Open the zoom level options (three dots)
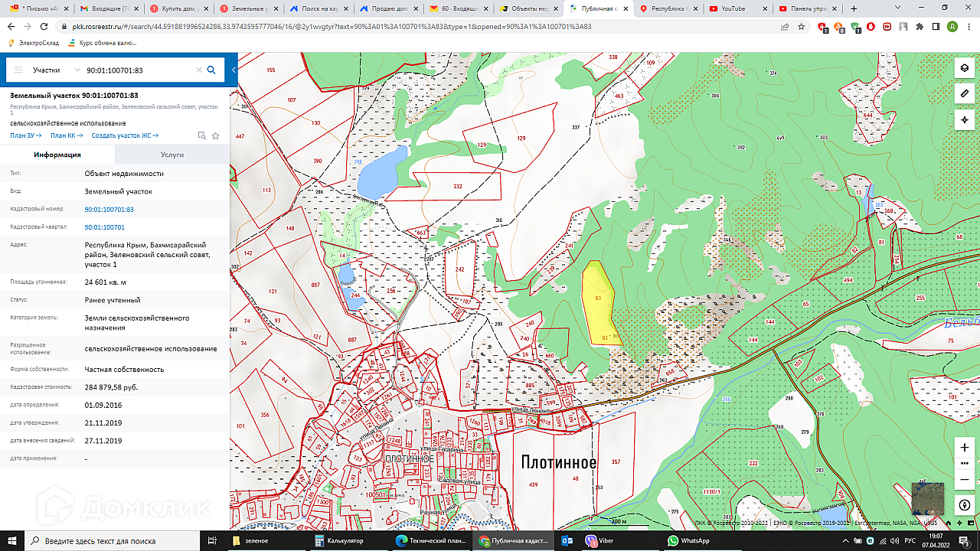This screenshot has height=551, width=980. click(964, 464)
